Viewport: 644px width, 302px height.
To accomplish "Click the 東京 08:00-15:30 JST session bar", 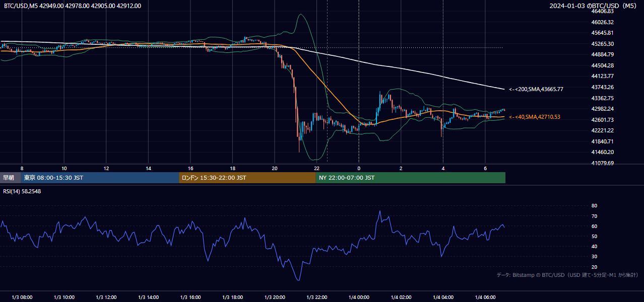I will click(100, 178).
